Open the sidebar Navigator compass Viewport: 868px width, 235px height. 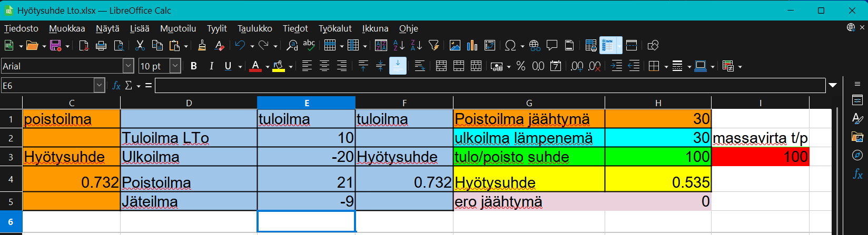tap(857, 155)
